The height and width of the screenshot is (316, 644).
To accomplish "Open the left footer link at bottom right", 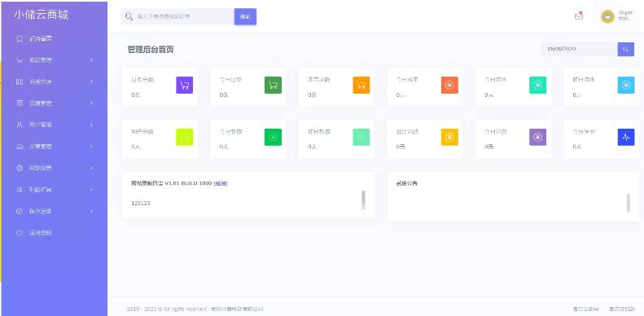I will click(x=585, y=309).
